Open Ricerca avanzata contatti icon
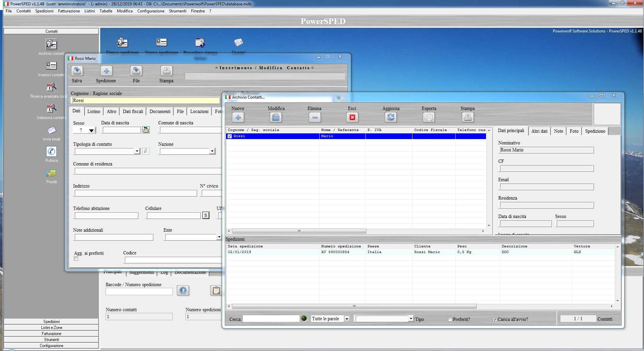The width and height of the screenshot is (644, 351). click(x=51, y=87)
